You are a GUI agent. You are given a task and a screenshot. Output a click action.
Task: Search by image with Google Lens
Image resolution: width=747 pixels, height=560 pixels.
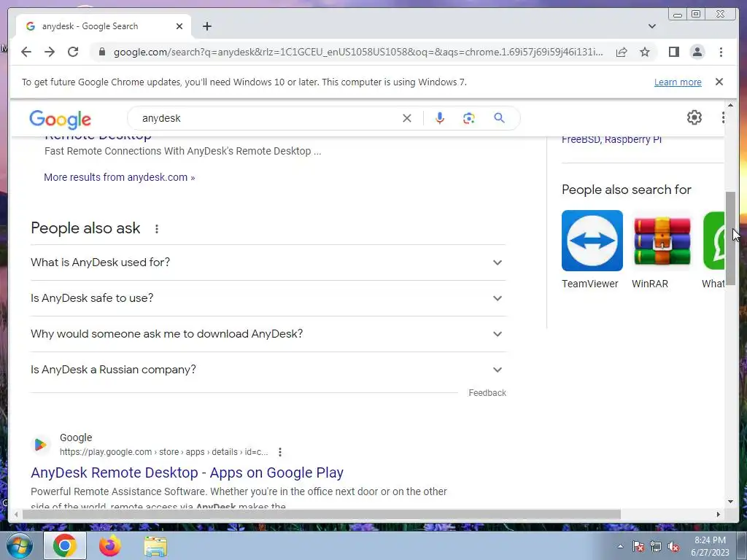click(469, 118)
